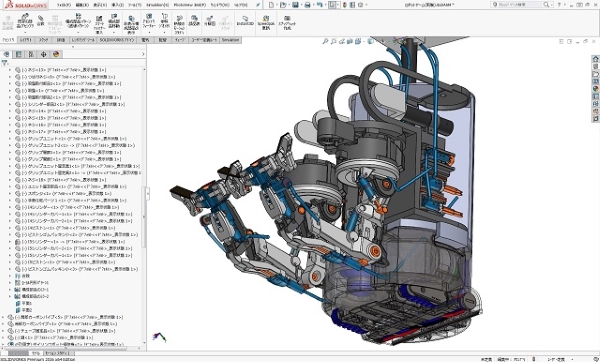This screenshot has width=600, height=362.
Task: Select the ネジ<14> component row
Action: click(x=61, y=111)
